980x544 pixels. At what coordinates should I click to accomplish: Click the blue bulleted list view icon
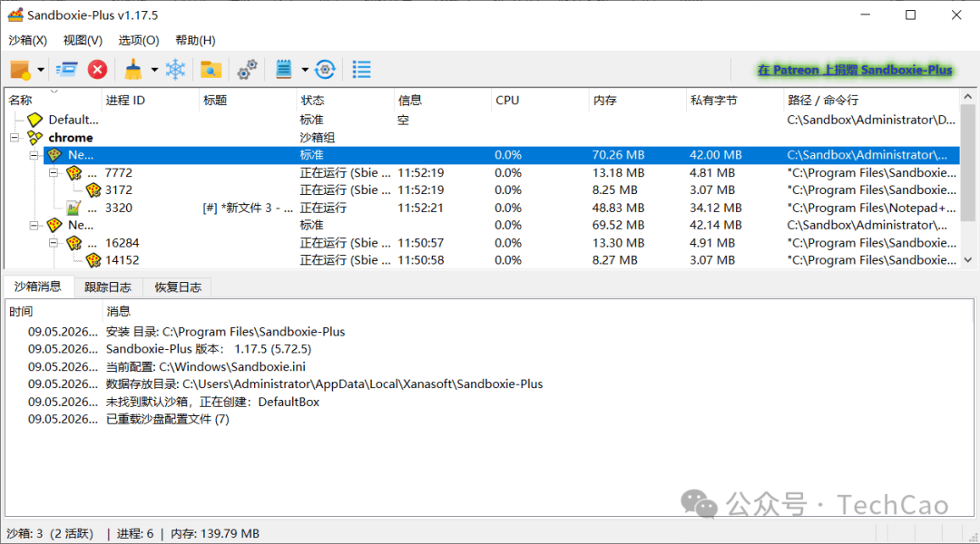(361, 70)
